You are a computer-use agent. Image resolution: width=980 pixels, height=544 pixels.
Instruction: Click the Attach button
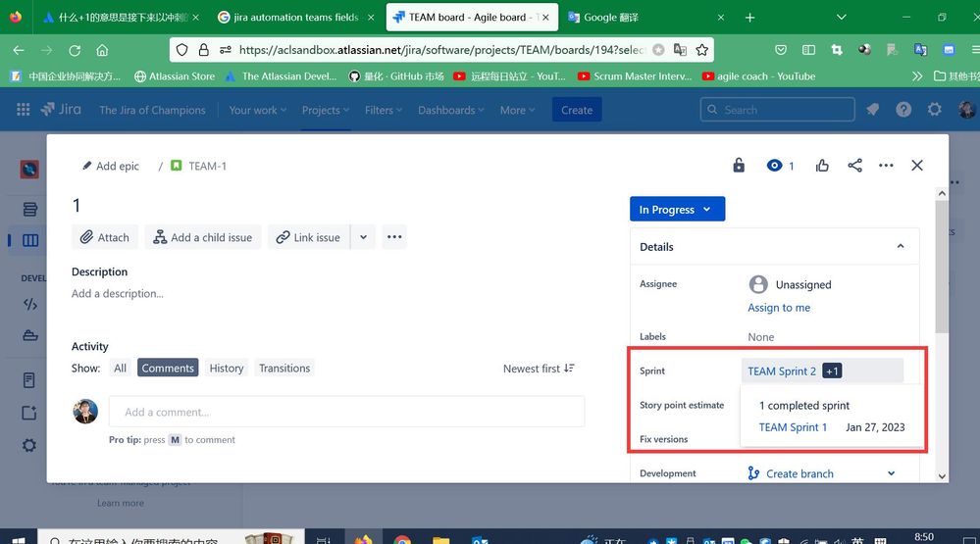(x=104, y=237)
